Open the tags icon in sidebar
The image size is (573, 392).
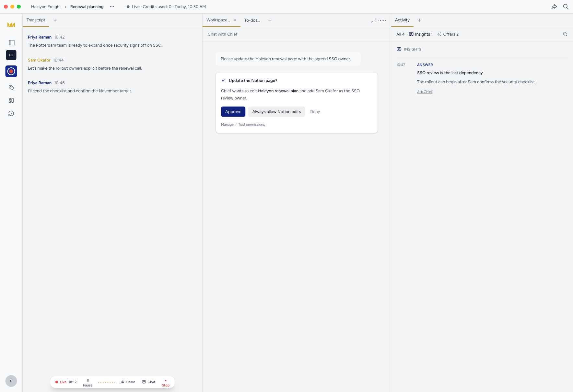pos(11,87)
